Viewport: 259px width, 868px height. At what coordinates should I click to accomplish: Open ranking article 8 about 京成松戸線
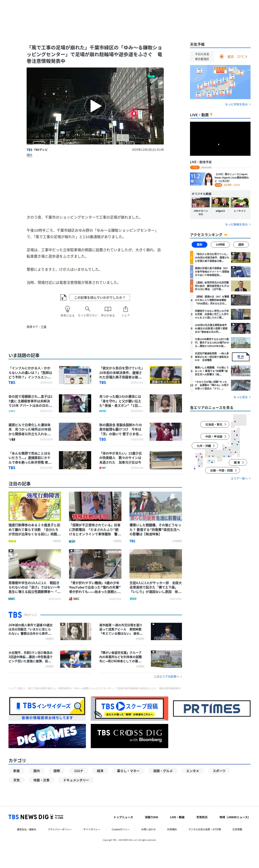220,357
